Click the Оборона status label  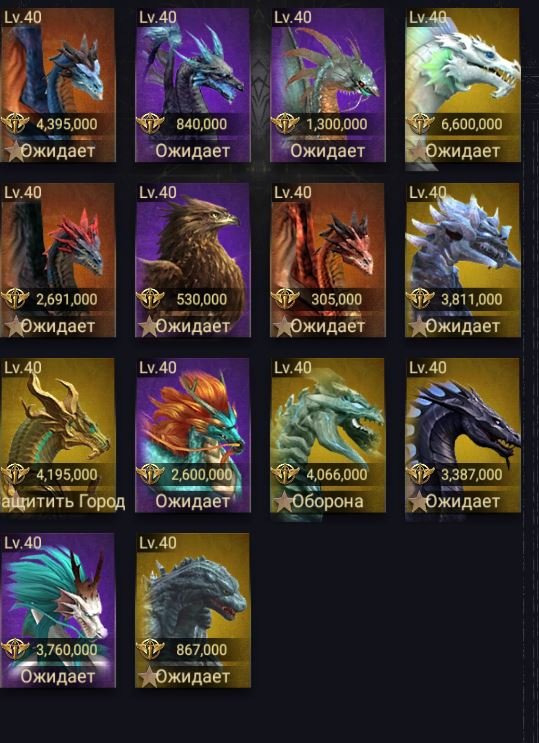point(328,502)
